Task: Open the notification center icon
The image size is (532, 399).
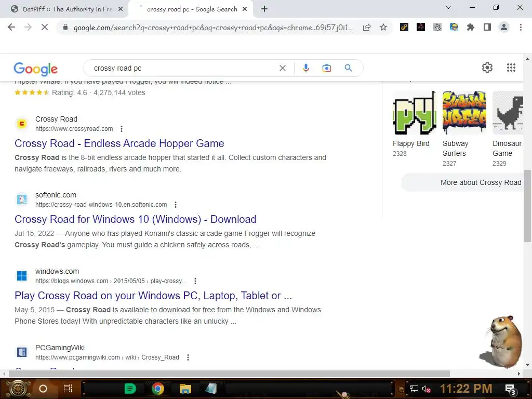Action: pyautogui.click(x=510, y=389)
